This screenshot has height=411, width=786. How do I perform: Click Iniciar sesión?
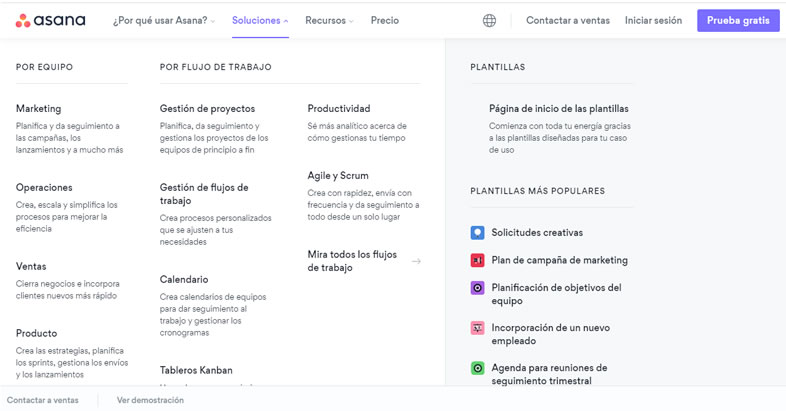(x=653, y=21)
